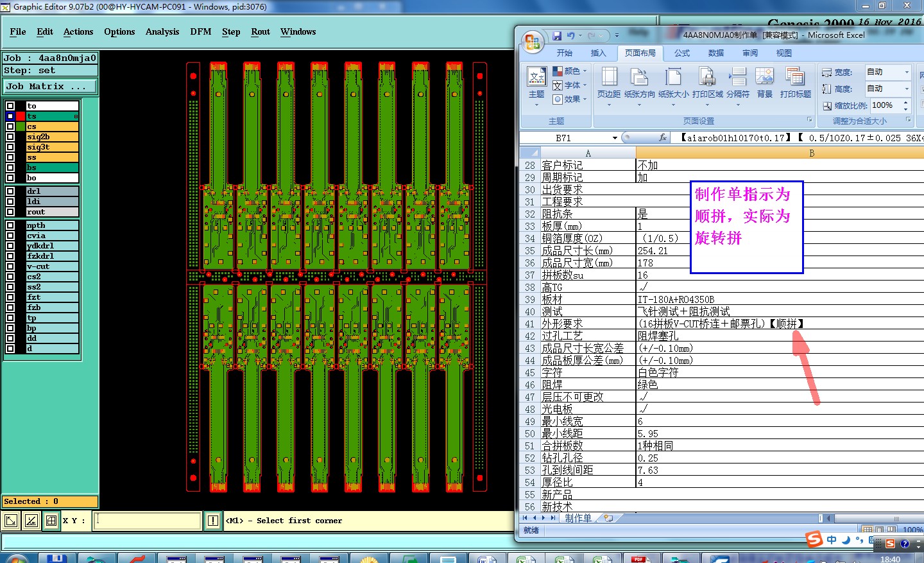Screen dimensions: 924x563
Task: Expand the 调整为合适大小 dialog launcher
Action: (x=908, y=120)
